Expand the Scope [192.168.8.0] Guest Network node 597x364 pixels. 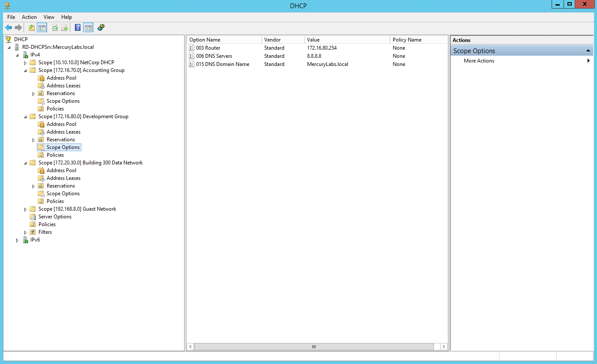(x=25, y=209)
